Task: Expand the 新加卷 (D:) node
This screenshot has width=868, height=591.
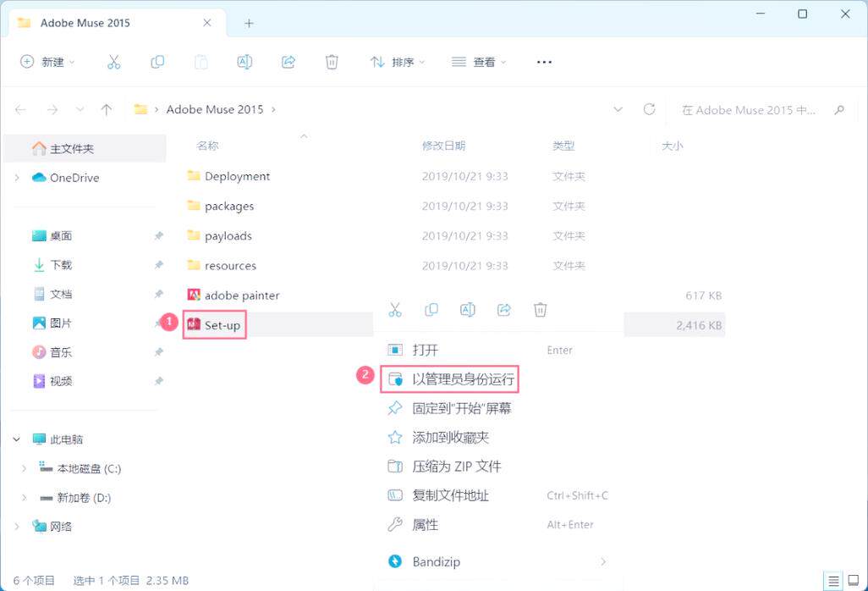Action: [24, 497]
